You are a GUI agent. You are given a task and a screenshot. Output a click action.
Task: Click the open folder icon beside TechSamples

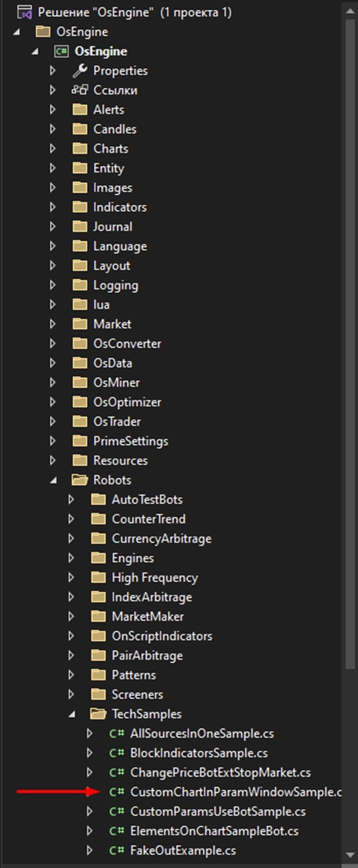coord(98,714)
